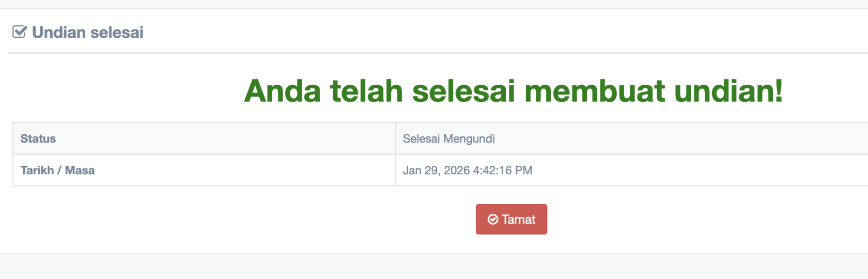The width and height of the screenshot is (868, 279).
Task: Select the word "Tarikh" in table
Action: 37,171
